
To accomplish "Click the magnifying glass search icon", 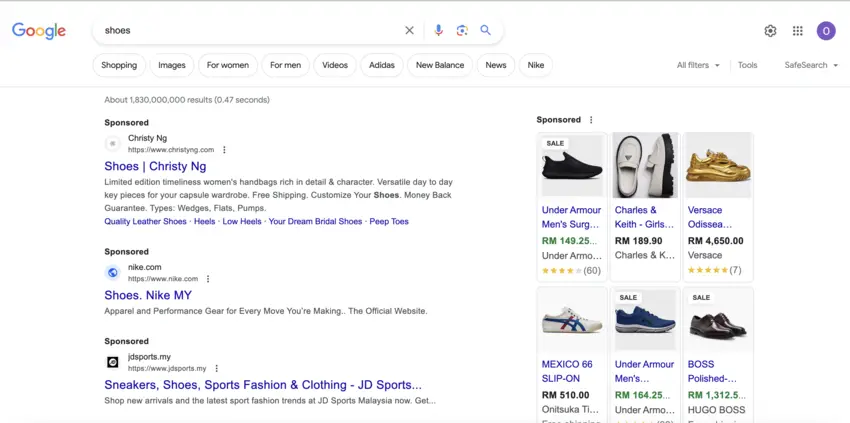I will (485, 30).
